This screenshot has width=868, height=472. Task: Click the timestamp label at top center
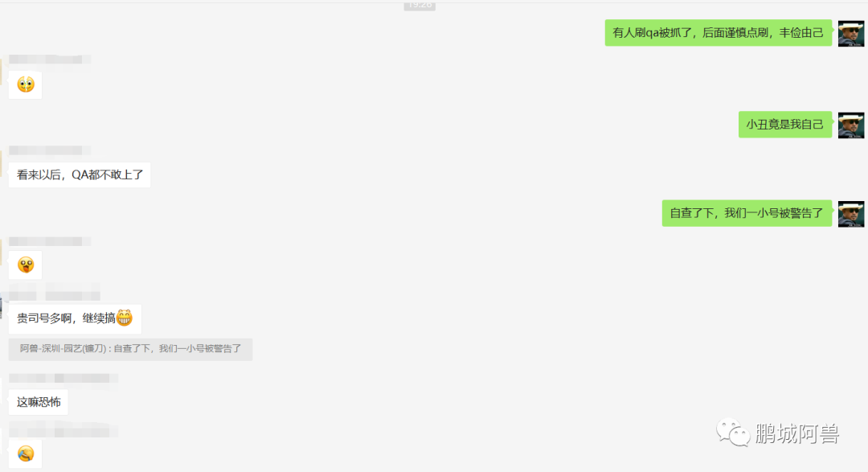(420, 5)
